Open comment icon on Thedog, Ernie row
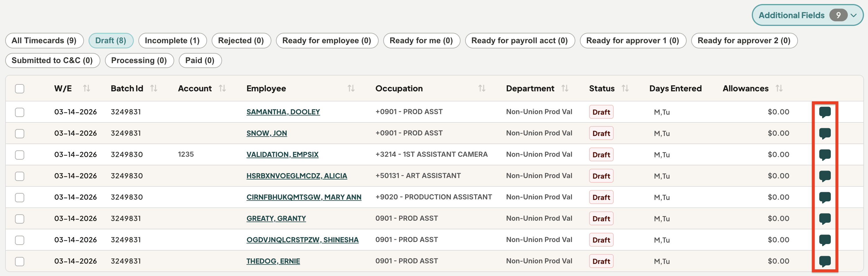The width and height of the screenshot is (868, 276). [x=825, y=261]
